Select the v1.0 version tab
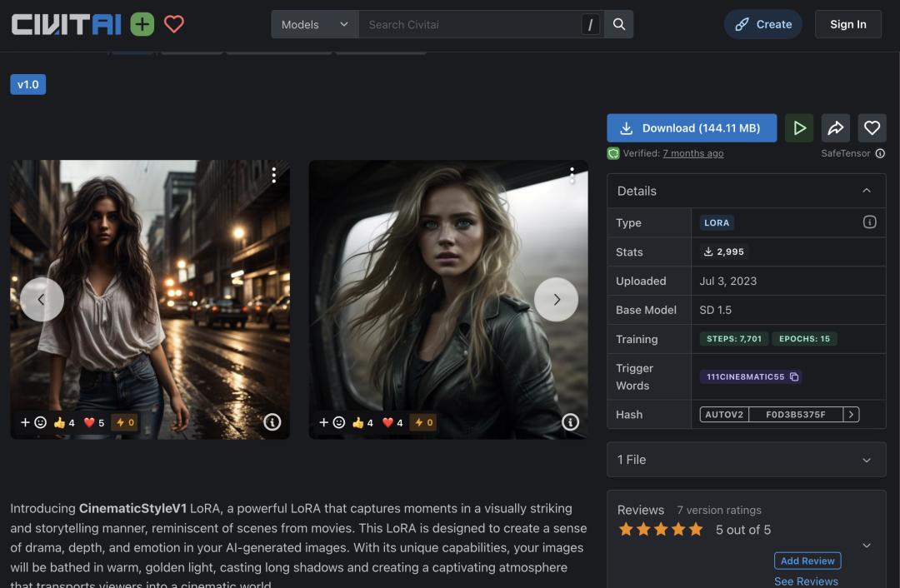The height and width of the screenshot is (588, 900). click(28, 85)
